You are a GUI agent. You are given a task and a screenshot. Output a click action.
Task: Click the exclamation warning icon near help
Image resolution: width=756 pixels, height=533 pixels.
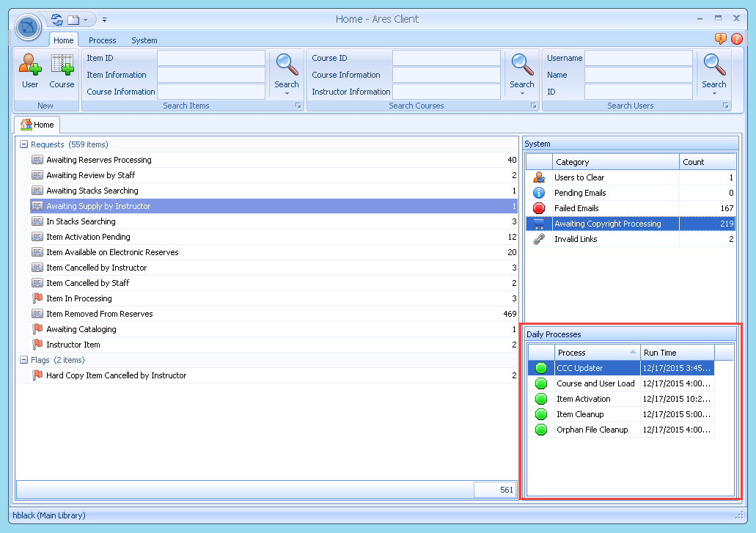click(x=721, y=39)
